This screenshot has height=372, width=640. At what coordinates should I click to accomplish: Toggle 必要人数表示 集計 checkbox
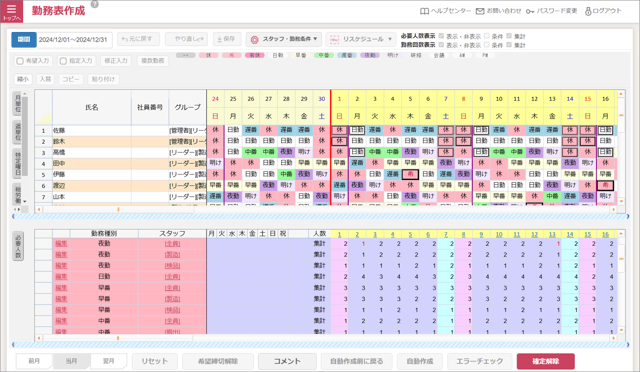509,36
